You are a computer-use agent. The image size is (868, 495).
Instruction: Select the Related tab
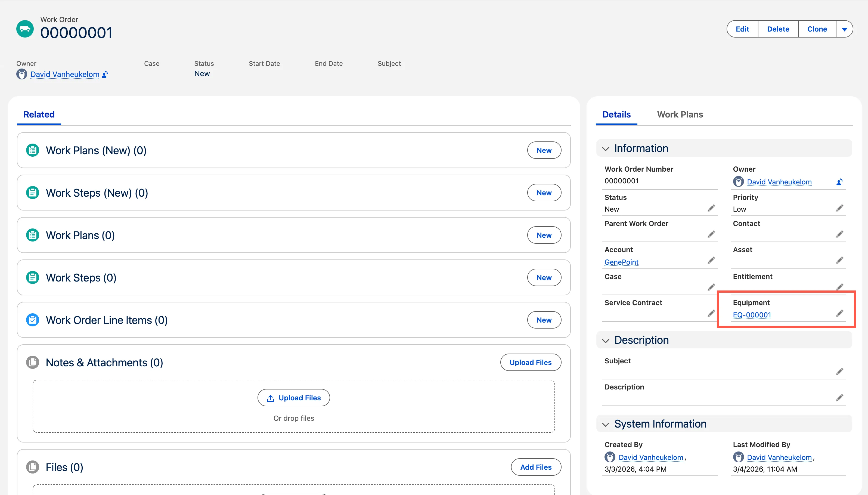click(x=39, y=115)
